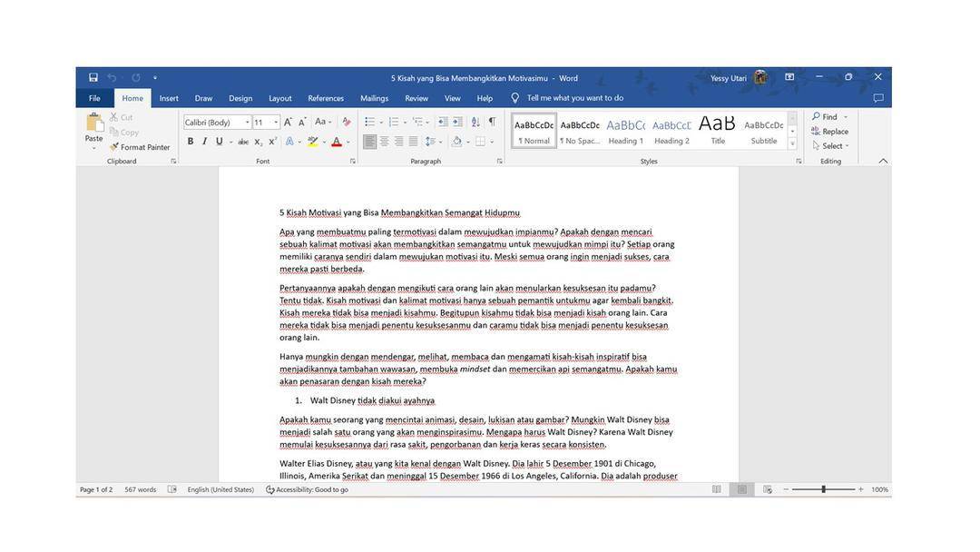Go to the References tab
The image size is (980, 552).
tap(326, 98)
